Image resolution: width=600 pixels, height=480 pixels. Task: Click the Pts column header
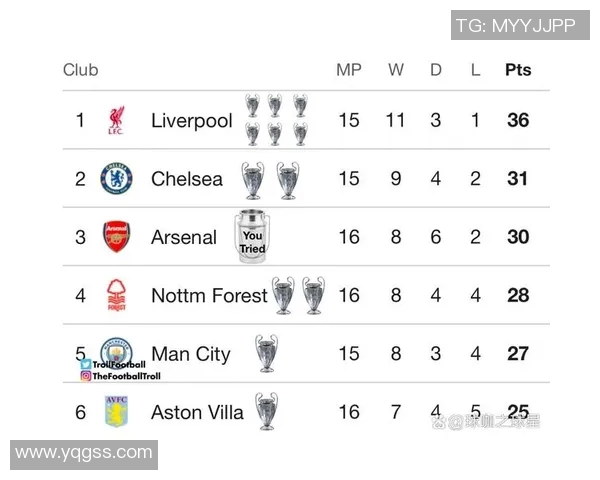(518, 70)
